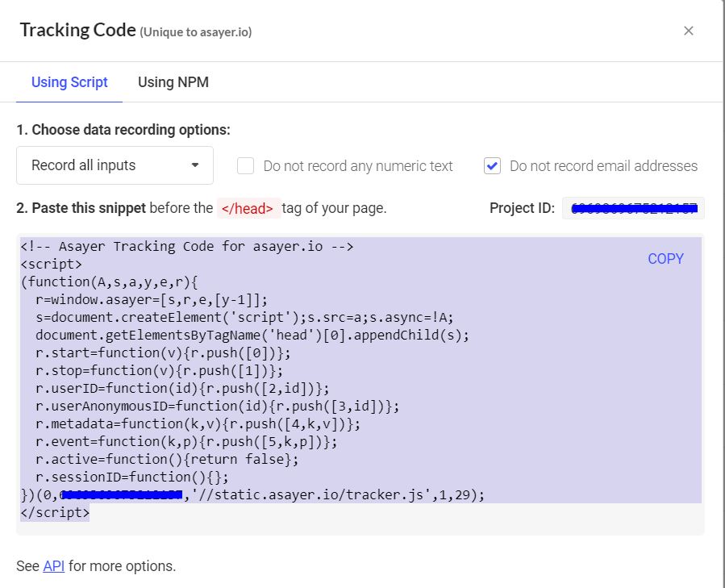Viewport: 725px width, 588px height.
Task: Click the '//static.asayer.io/tracker.js' URL in code
Action: point(311,494)
